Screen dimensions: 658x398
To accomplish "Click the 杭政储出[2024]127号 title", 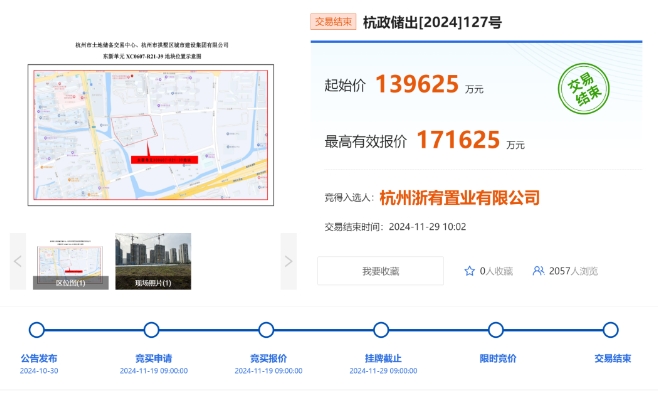I will click(x=432, y=22).
